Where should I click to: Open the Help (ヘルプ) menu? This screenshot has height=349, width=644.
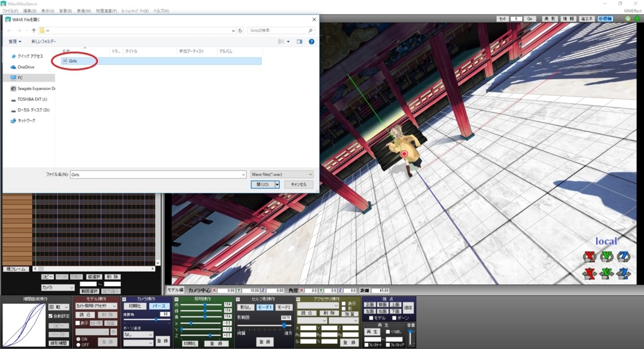tap(161, 11)
